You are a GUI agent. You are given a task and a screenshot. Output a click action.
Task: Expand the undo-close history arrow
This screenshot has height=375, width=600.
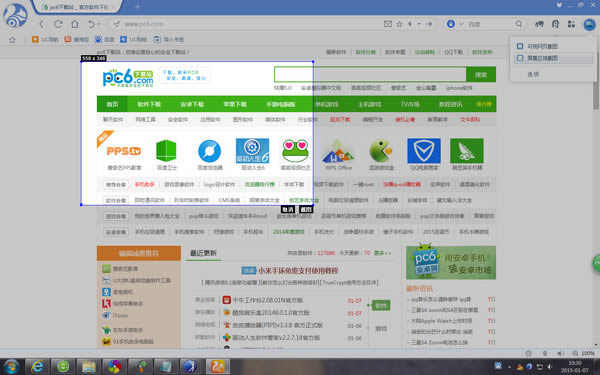point(99,24)
